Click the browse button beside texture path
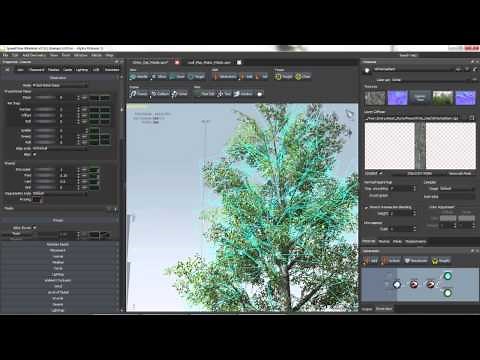 [472, 118]
